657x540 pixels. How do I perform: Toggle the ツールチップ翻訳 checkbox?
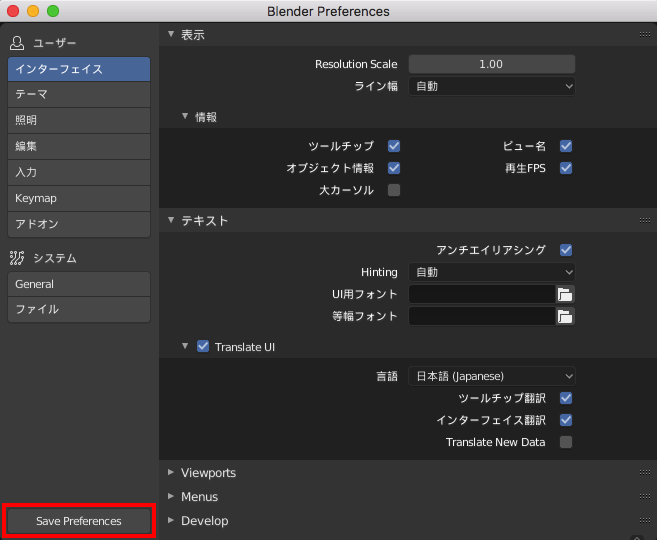(566, 398)
